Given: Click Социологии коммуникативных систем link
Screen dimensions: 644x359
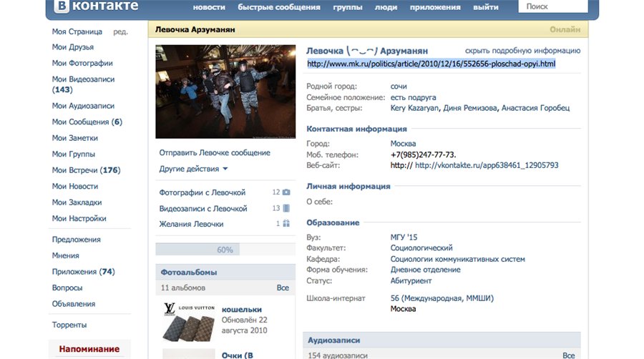Looking at the screenshot, I should tap(457, 259).
